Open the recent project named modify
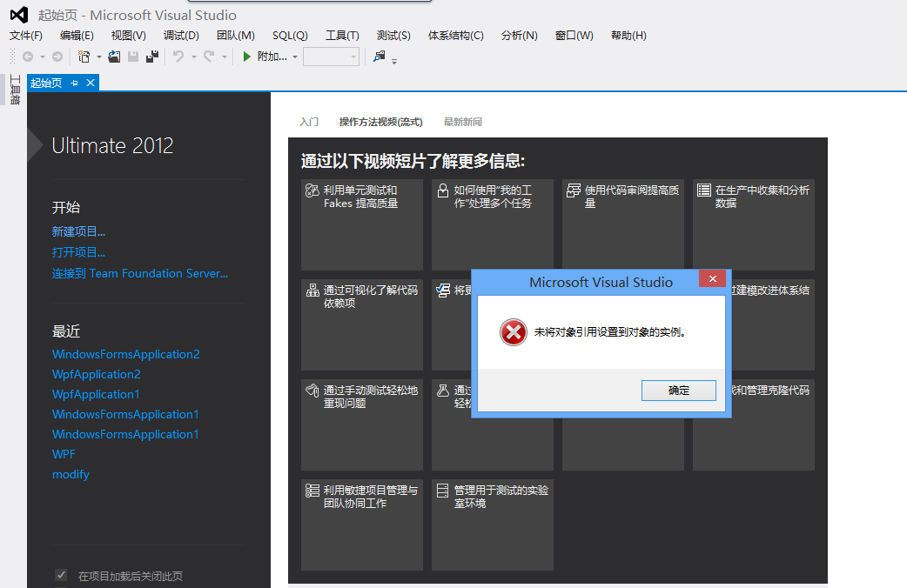Screen dimensions: 907x588 point(71,475)
